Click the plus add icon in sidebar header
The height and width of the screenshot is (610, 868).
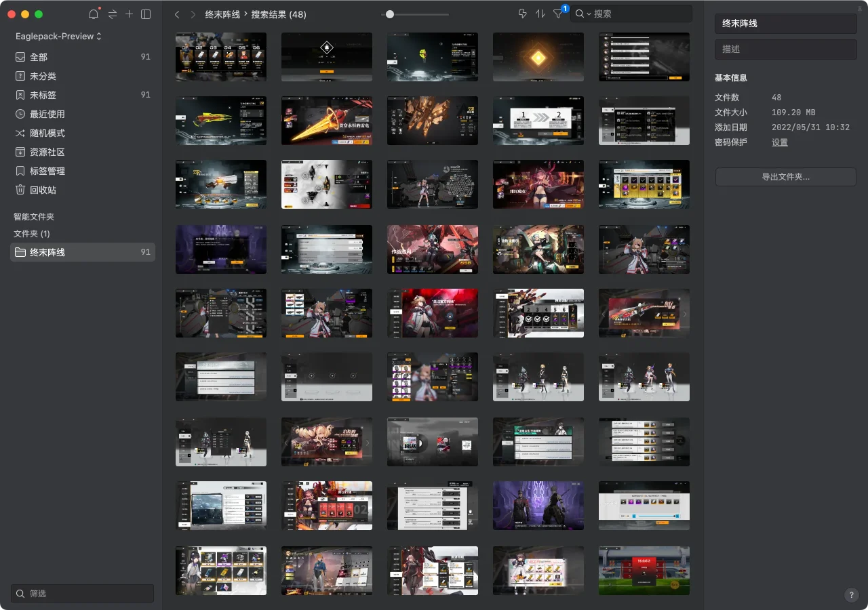129,14
